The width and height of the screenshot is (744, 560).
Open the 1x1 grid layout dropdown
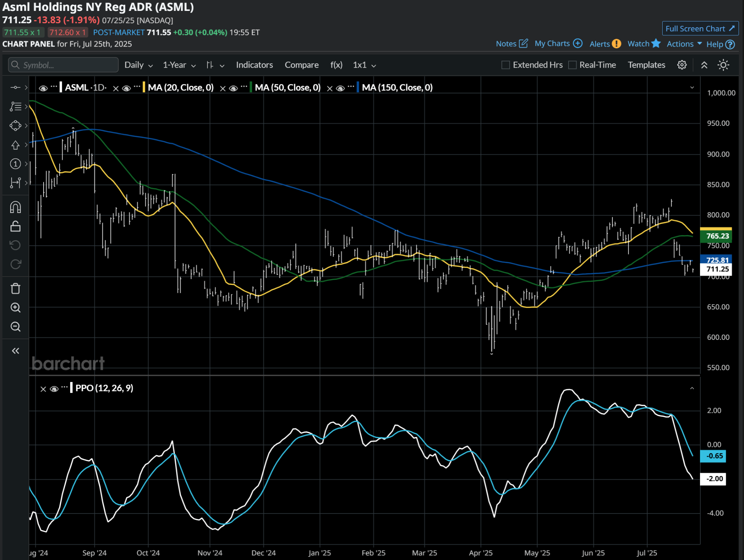pyautogui.click(x=364, y=65)
